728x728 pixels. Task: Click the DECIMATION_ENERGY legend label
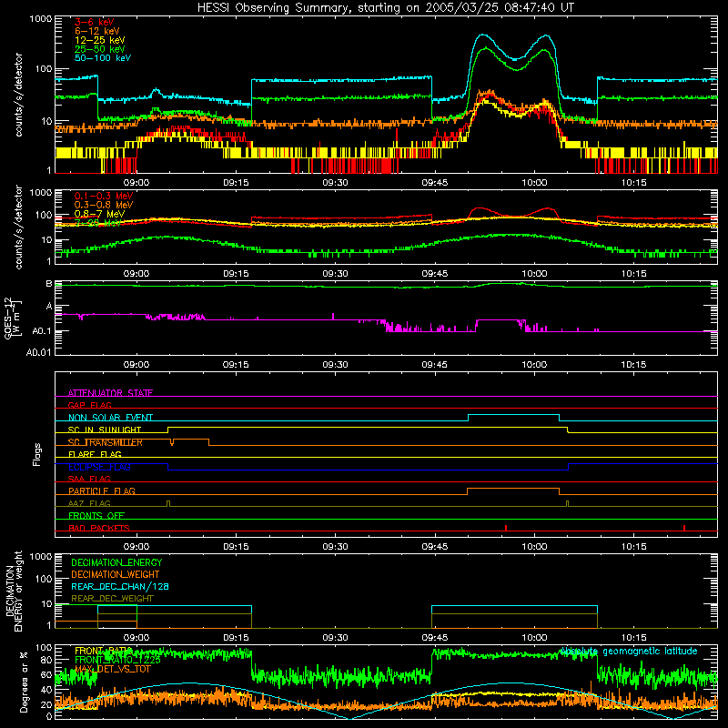(116, 562)
